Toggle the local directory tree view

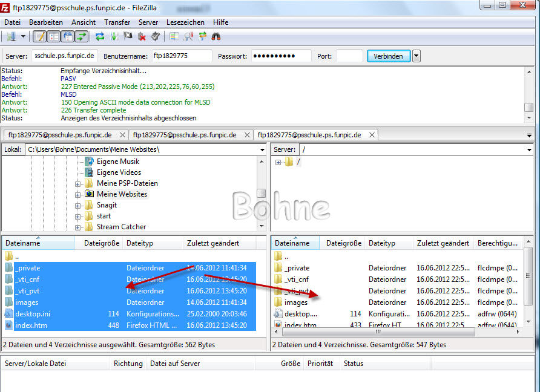(53, 36)
